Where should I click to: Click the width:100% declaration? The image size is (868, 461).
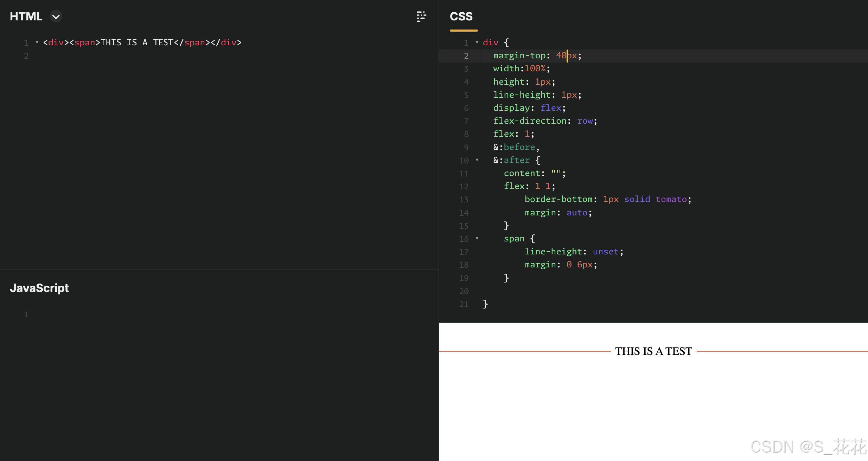point(522,69)
